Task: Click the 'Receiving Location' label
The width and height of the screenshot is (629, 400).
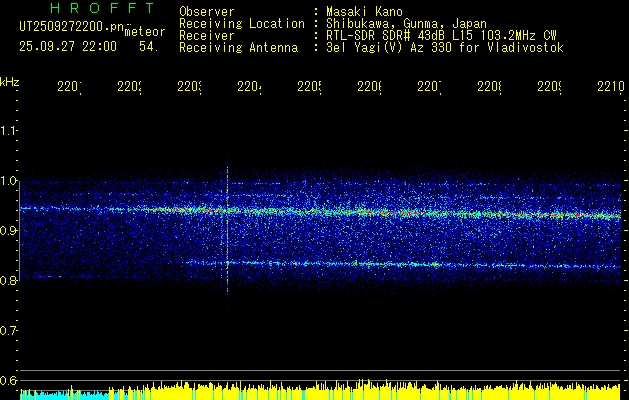Action: (x=242, y=24)
